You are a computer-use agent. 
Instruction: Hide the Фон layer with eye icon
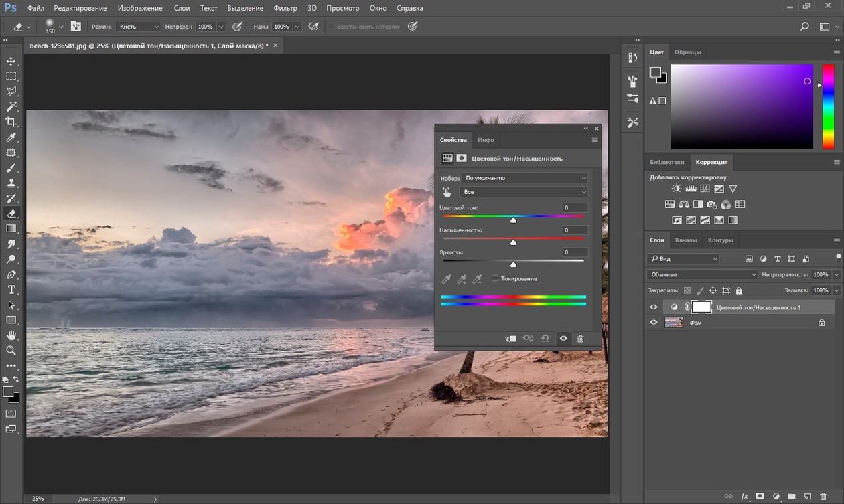(654, 322)
